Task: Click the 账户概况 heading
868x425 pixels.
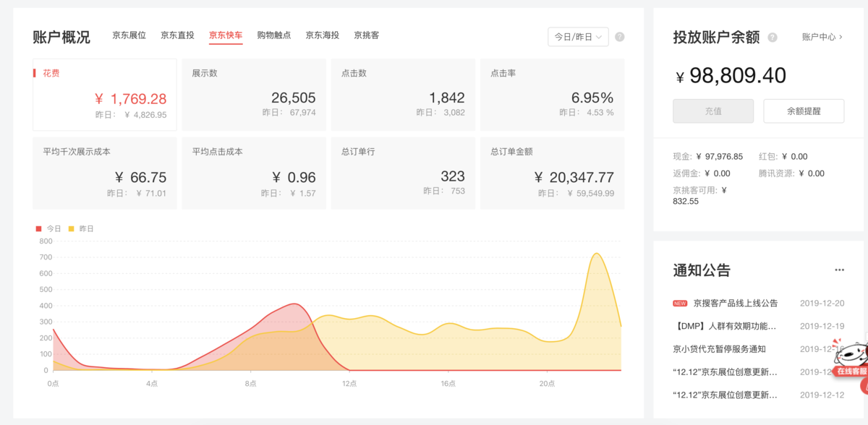Action: pos(61,37)
